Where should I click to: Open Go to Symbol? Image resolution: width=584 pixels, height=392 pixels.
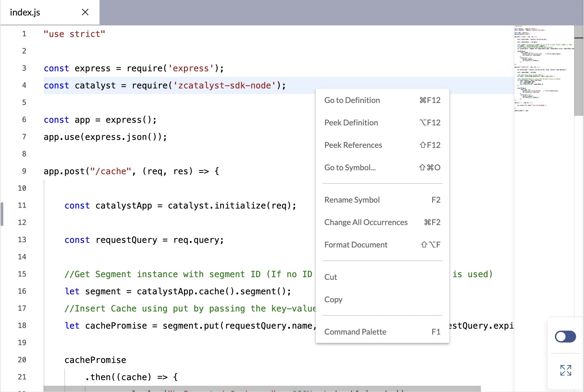[x=350, y=167]
